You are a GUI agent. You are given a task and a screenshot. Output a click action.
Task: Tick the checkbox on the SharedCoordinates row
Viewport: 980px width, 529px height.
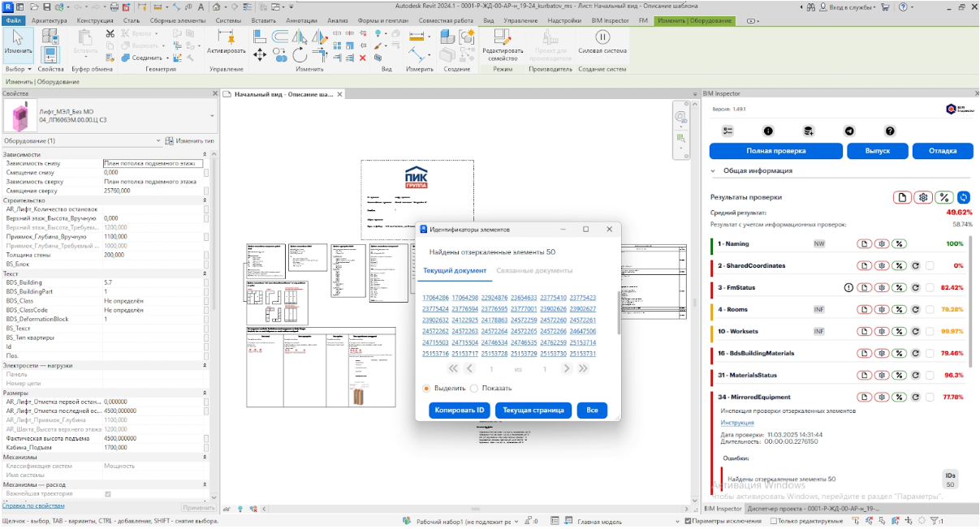[930, 265]
